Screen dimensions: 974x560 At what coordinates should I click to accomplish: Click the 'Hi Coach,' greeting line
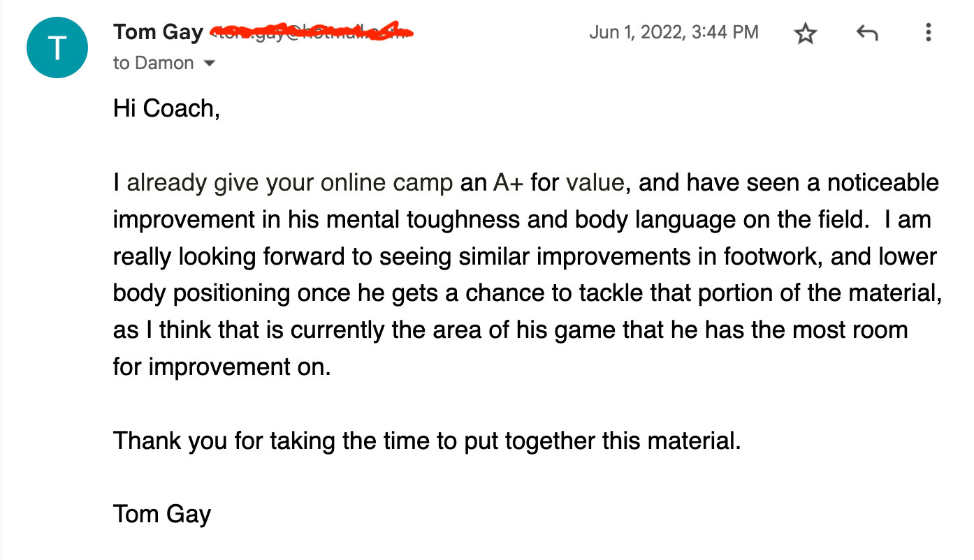(x=166, y=108)
